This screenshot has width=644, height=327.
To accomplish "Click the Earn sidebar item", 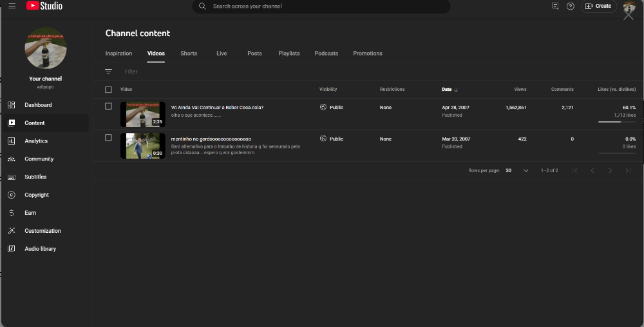I will pos(30,213).
